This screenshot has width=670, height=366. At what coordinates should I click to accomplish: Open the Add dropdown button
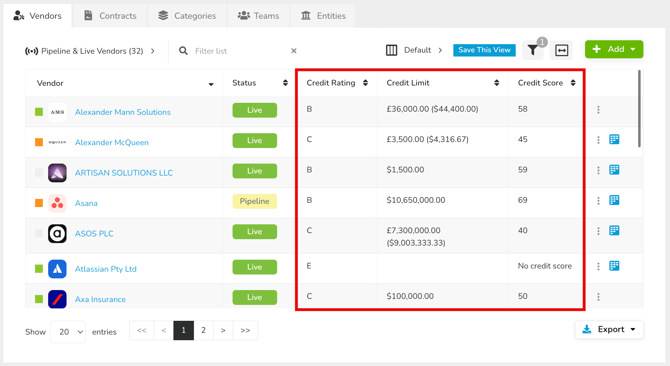coord(614,49)
